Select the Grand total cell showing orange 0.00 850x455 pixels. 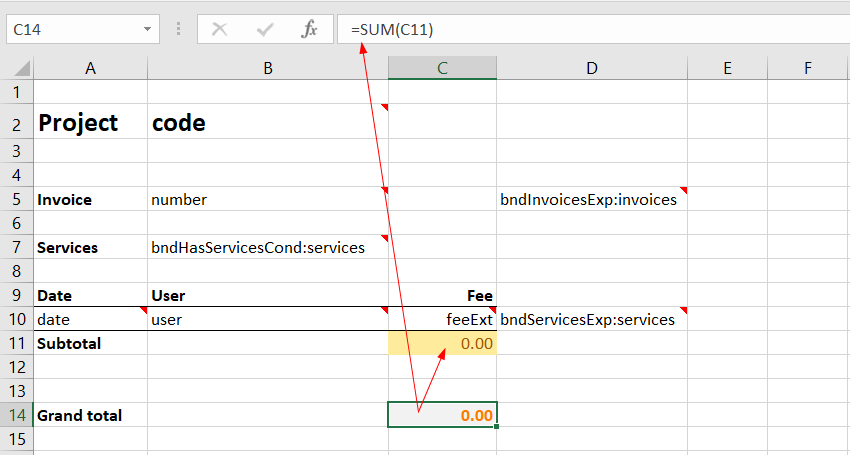pyautogui.click(x=442, y=415)
